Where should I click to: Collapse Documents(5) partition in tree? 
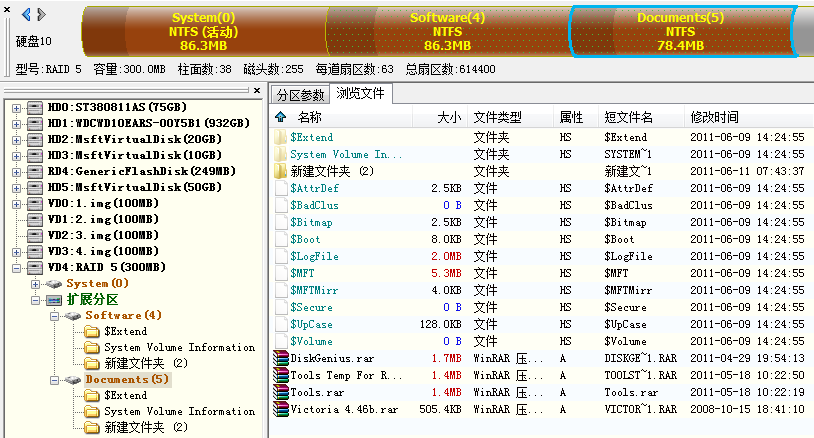tap(55, 380)
